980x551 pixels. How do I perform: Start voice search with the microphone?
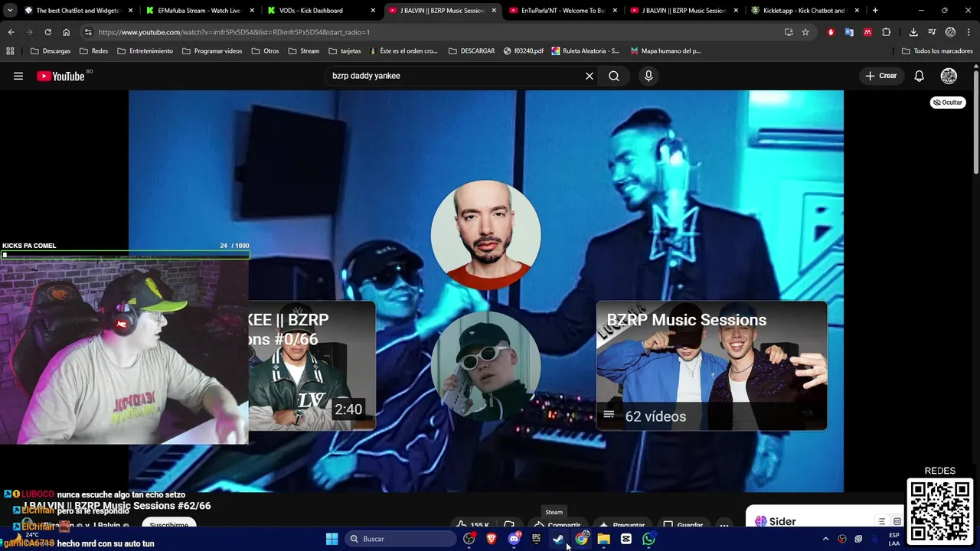[648, 76]
